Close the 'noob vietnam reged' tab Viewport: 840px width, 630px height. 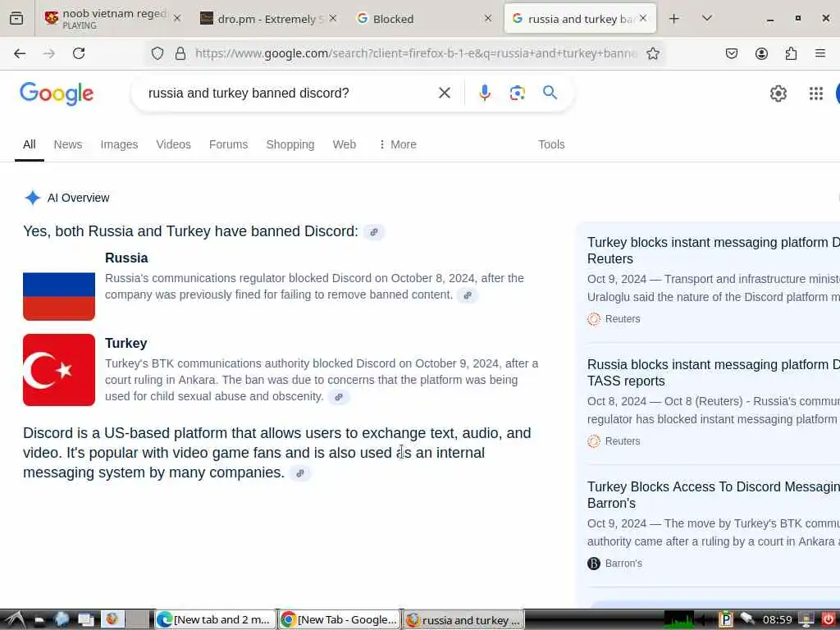(177, 19)
